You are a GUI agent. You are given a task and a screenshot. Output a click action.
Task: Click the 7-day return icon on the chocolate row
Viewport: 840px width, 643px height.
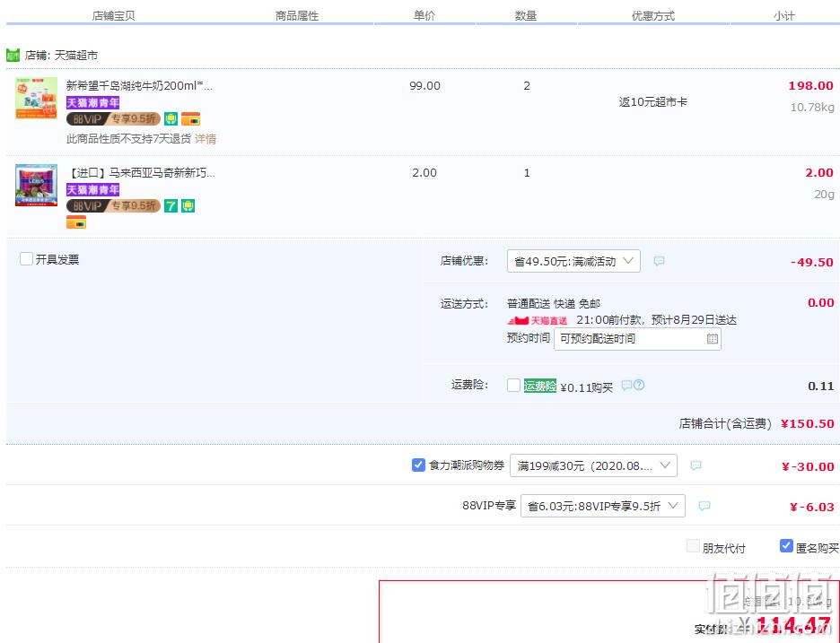171,205
